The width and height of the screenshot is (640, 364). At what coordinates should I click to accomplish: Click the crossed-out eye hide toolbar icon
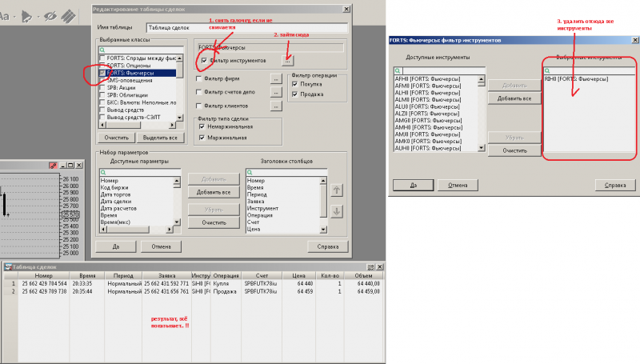tap(50, 17)
